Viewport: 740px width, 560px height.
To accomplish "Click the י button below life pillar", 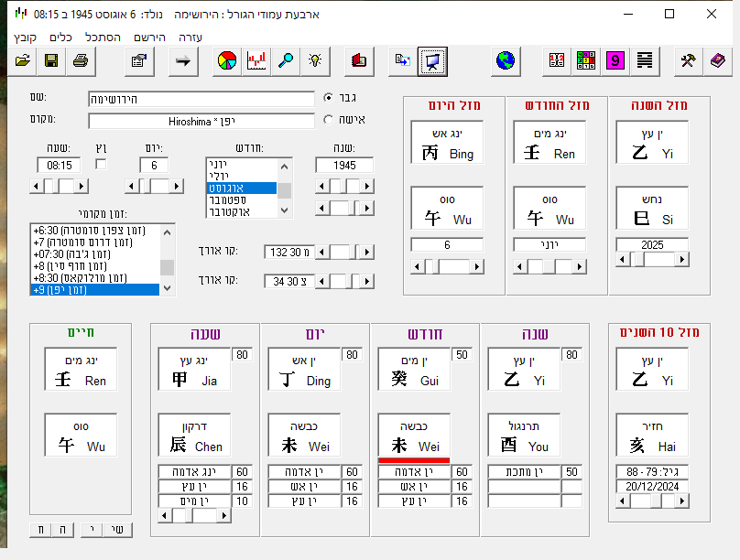I will pos(92,530).
